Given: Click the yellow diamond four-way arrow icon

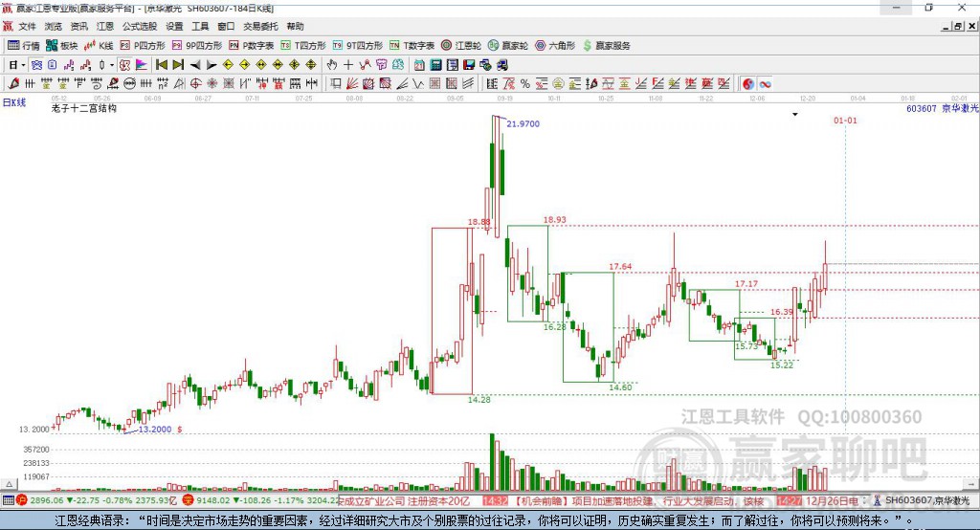Looking at the screenshot, I should pos(295,65).
